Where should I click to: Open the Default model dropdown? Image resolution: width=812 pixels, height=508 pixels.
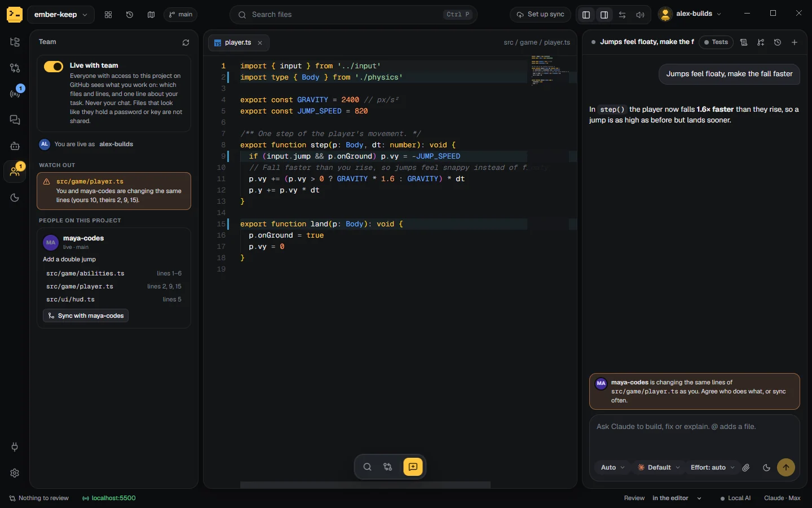click(x=659, y=467)
